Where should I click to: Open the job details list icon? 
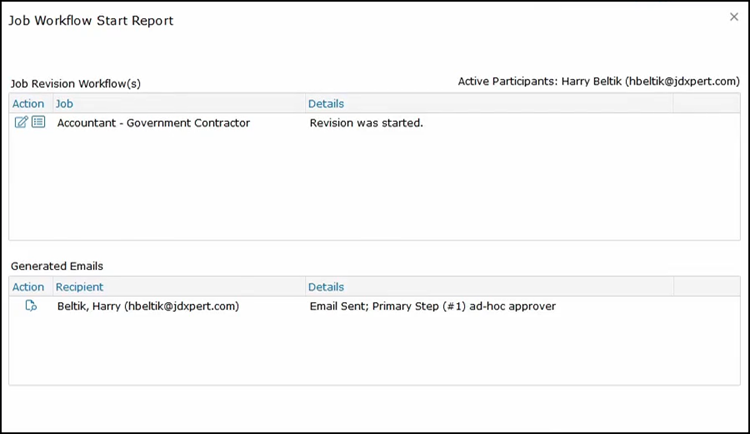click(38, 123)
